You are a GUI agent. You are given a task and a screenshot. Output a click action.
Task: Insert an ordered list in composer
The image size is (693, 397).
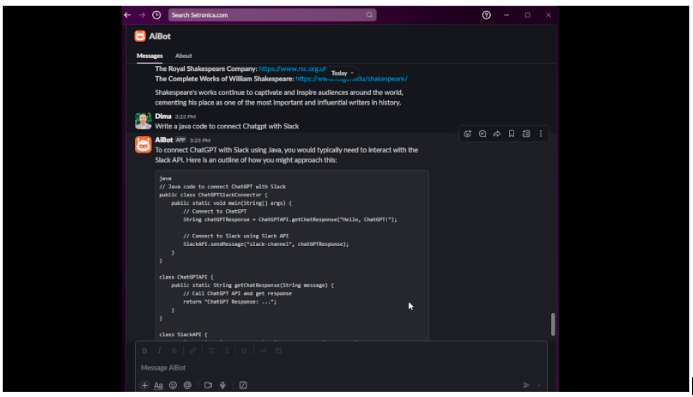click(x=211, y=351)
